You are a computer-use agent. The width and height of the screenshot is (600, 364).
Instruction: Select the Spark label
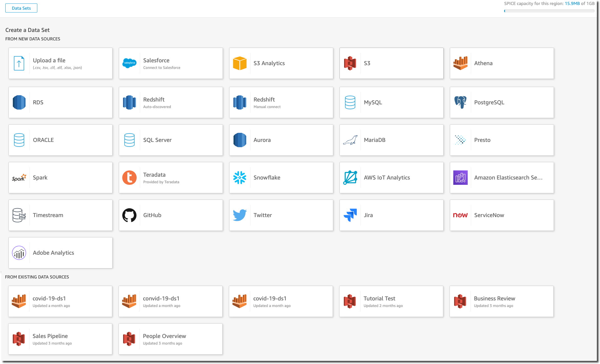40,178
